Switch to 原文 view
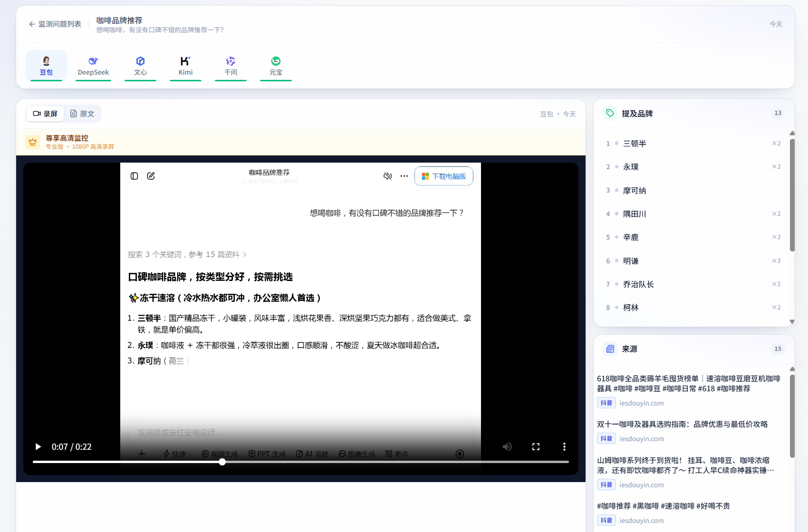The height and width of the screenshot is (532, 808). point(82,114)
